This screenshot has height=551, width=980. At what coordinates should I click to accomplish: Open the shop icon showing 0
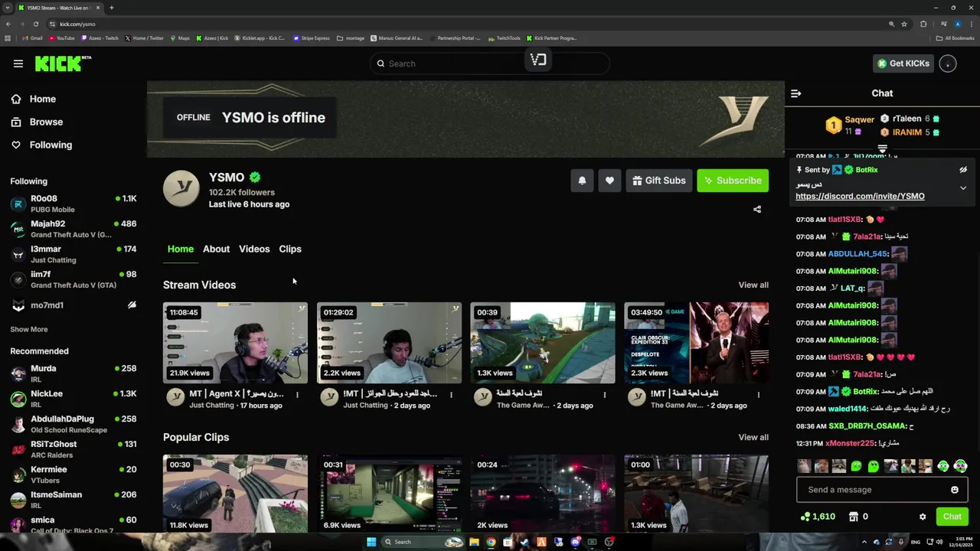pos(854,517)
